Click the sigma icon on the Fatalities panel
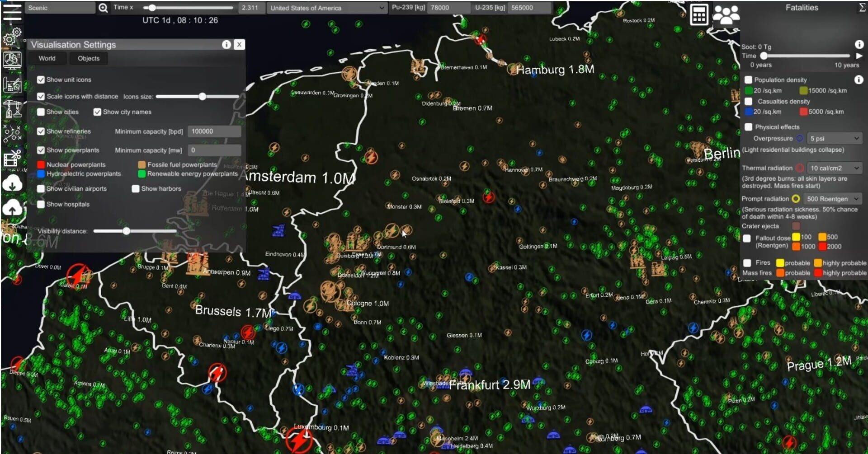Image resolution: width=868 pixels, height=454 pixels. point(861,7)
